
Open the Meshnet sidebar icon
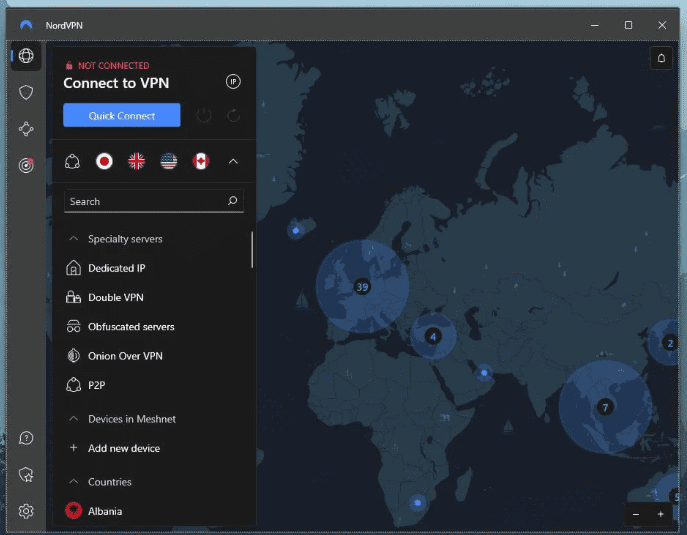(26, 129)
